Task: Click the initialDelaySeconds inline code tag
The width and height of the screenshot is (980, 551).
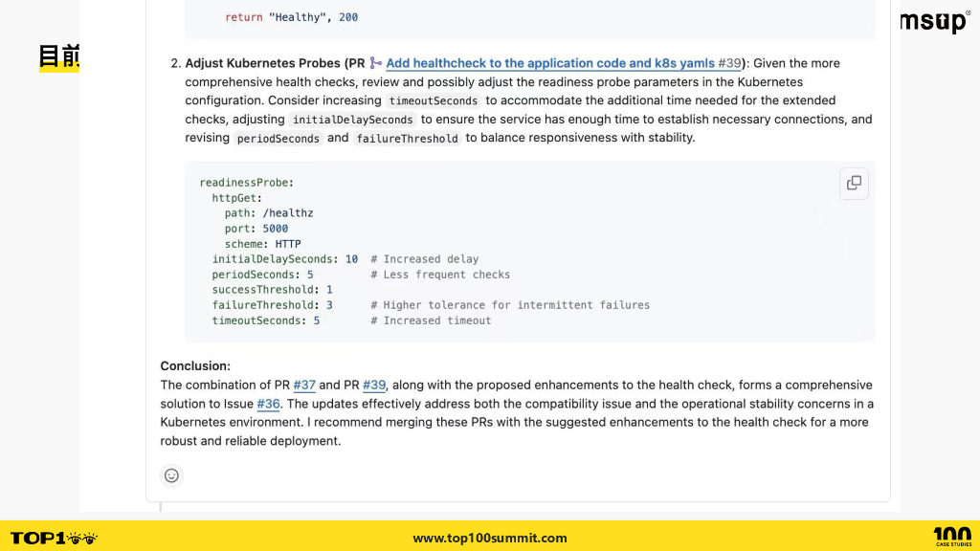Action: pyautogui.click(x=352, y=120)
